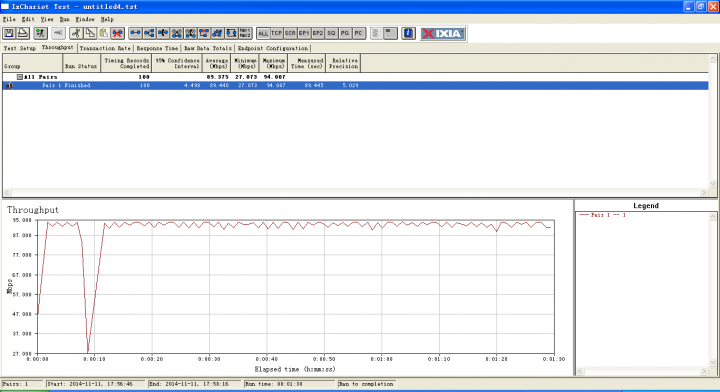
Task: Click the results table horizontal scrollbar
Action: tap(356, 192)
